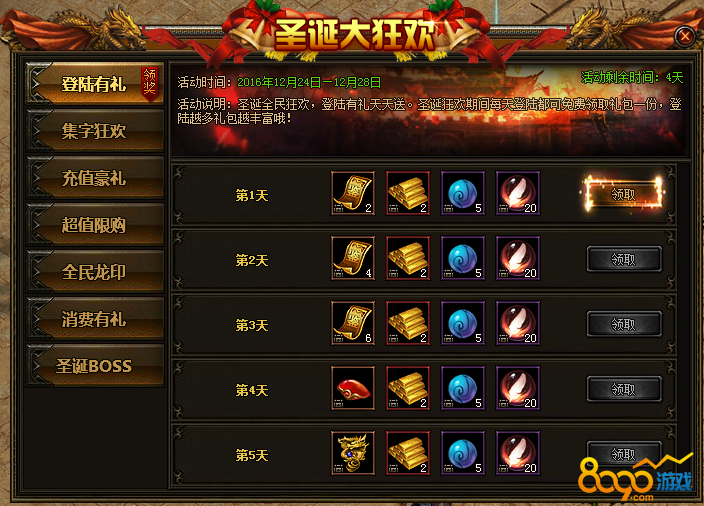Click the 领取 button for 第4天
The width and height of the screenshot is (704, 506).
pos(624,389)
